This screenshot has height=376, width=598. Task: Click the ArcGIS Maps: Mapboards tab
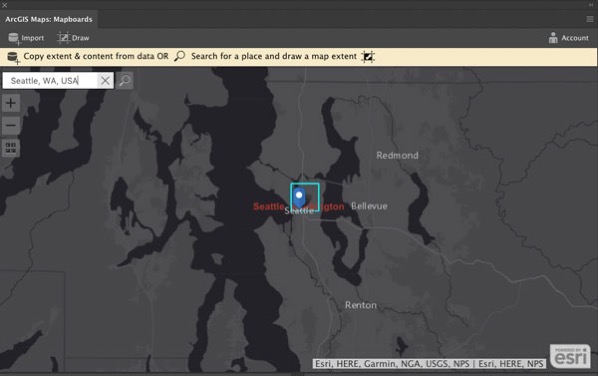[49, 19]
